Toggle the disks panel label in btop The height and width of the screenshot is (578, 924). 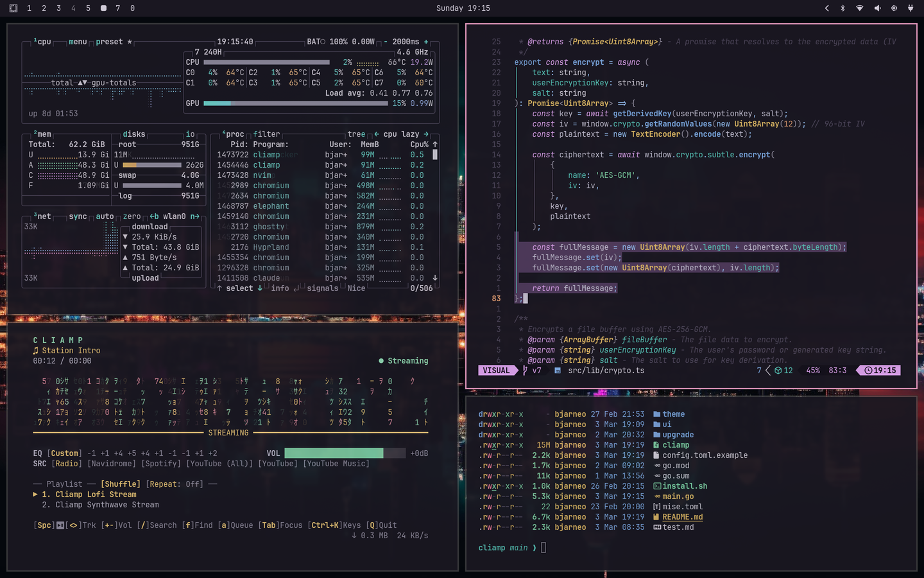[134, 134]
